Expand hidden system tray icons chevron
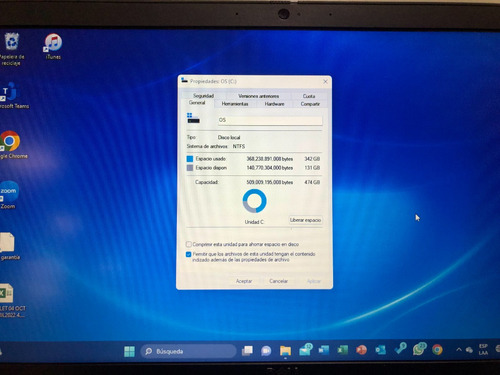This screenshot has width=500, height=375. (459, 349)
